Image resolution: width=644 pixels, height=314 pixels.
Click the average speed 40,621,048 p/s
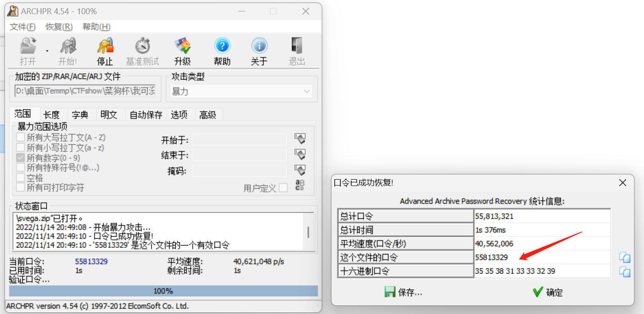point(259,261)
